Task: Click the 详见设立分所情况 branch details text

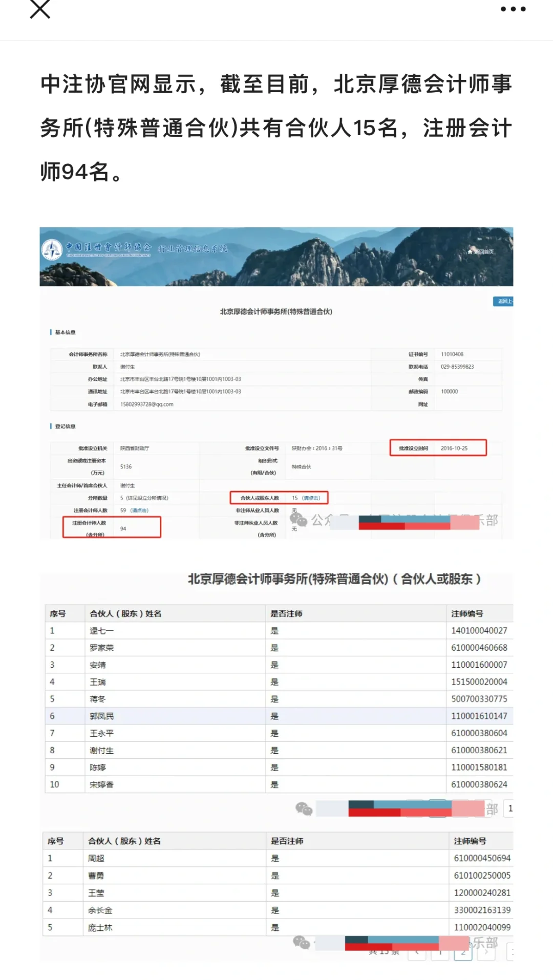Action: tap(147, 498)
